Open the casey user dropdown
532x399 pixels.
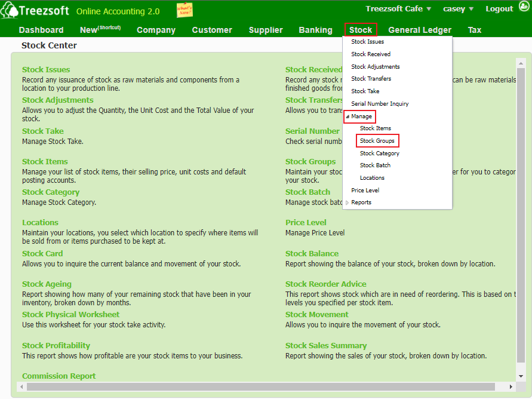458,9
